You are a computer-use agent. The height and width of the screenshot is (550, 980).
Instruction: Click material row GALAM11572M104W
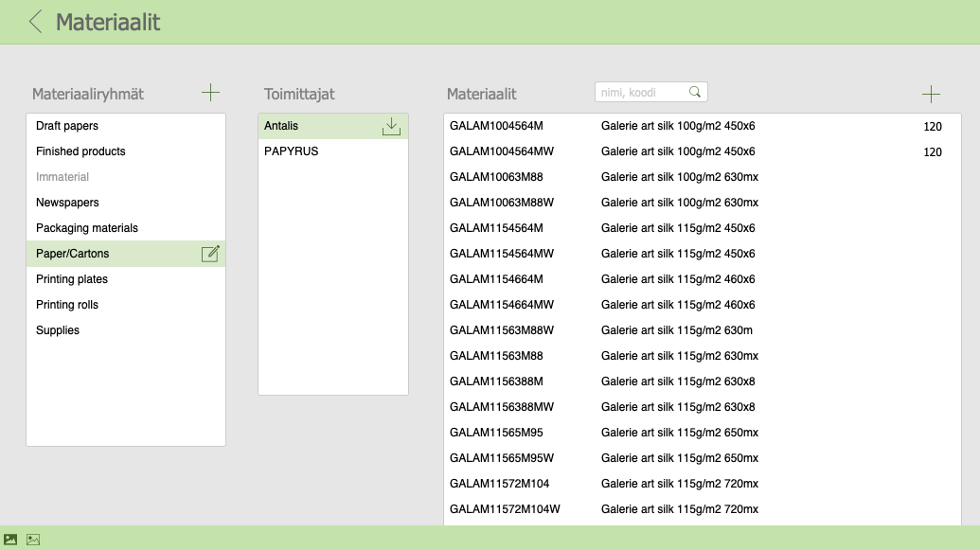tap(505, 509)
